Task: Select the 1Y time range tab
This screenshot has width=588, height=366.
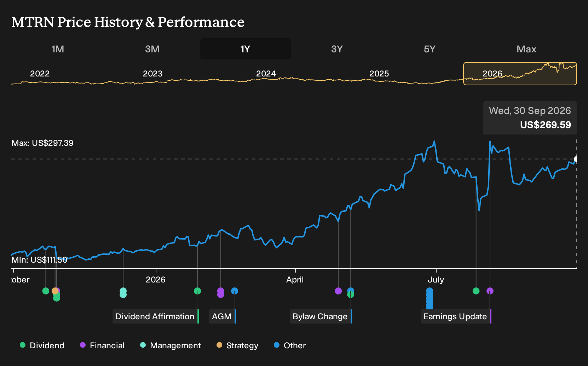Action: tap(246, 49)
